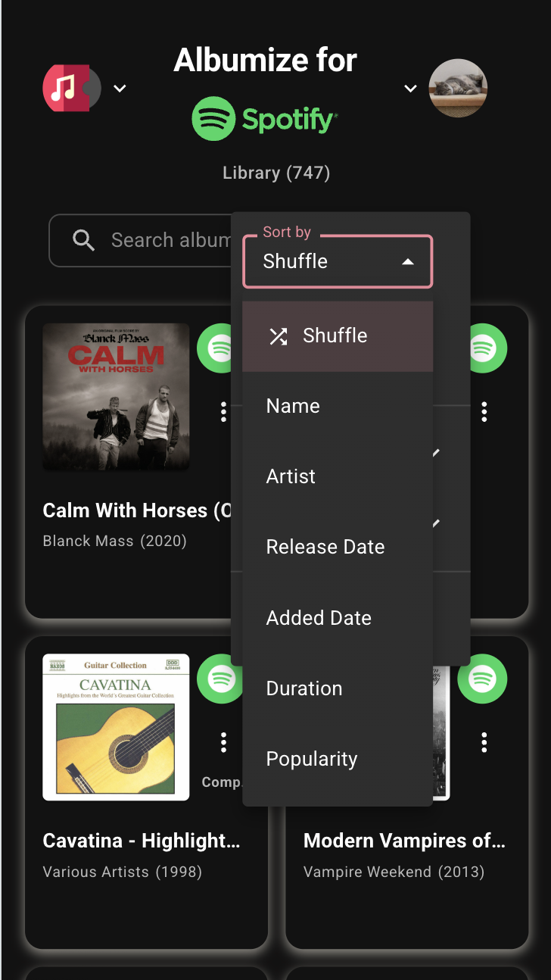Click the Spotify icon on Cavatina album card
Viewport: 551px width, 980px height.
219,678
